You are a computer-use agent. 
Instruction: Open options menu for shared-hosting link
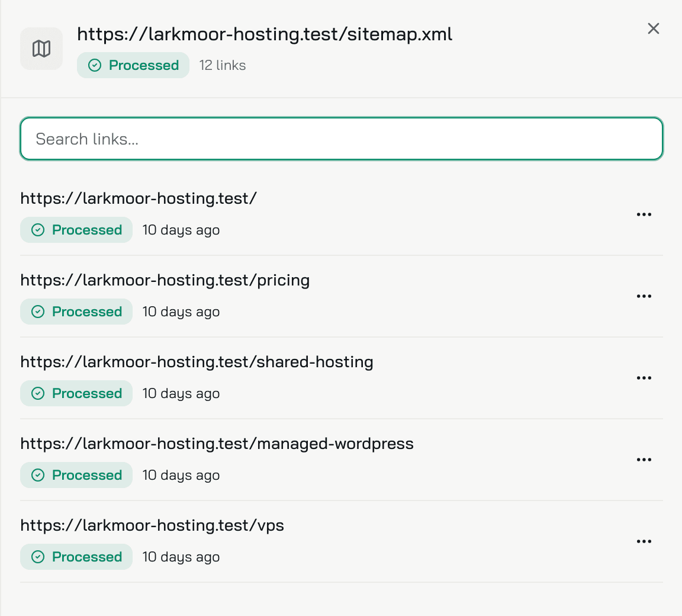644,378
